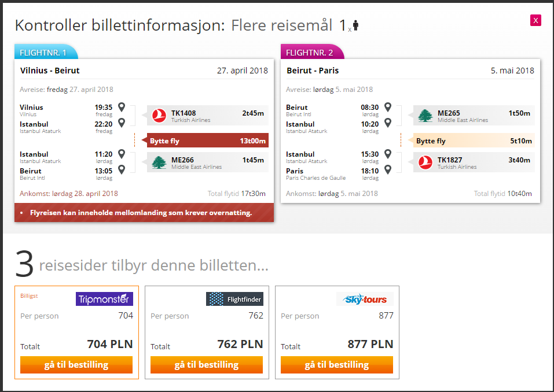The width and height of the screenshot is (554, 392).
Task: Click the Turkish Airlines logo for TK1827
Action: tap(425, 162)
